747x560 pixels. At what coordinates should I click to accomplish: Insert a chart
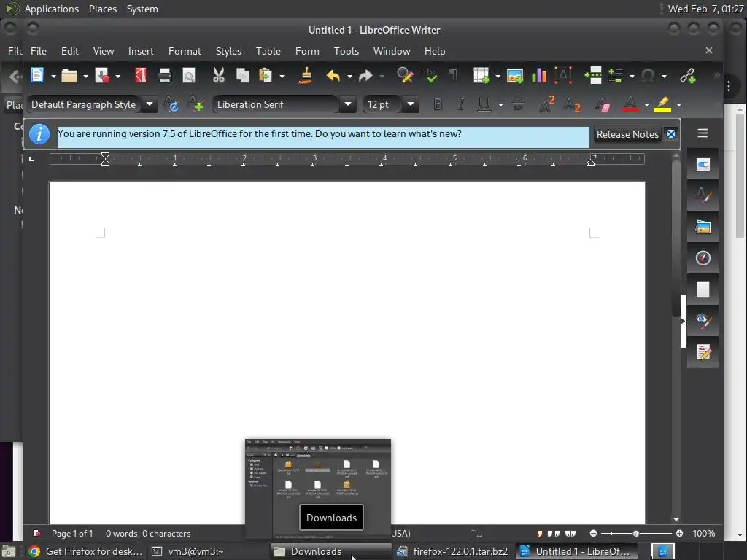click(539, 75)
